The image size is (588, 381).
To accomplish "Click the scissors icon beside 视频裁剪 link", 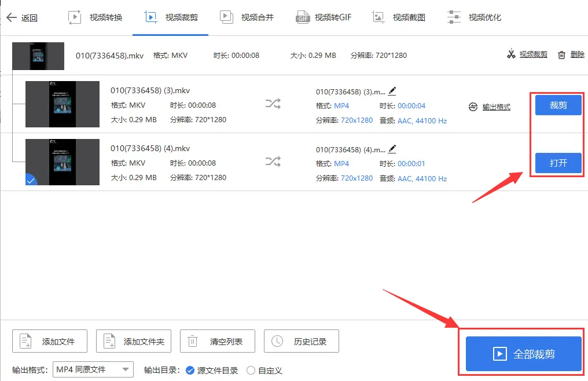I will 511,54.
